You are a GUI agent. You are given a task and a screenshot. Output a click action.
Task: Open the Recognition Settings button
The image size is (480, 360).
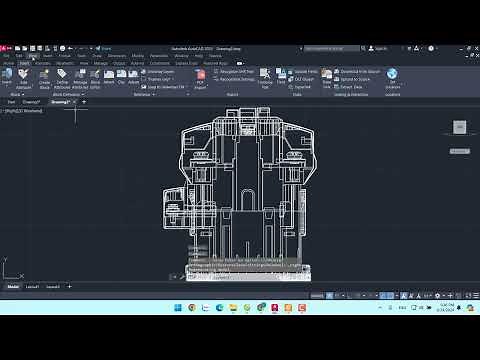pyautogui.click(x=234, y=79)
